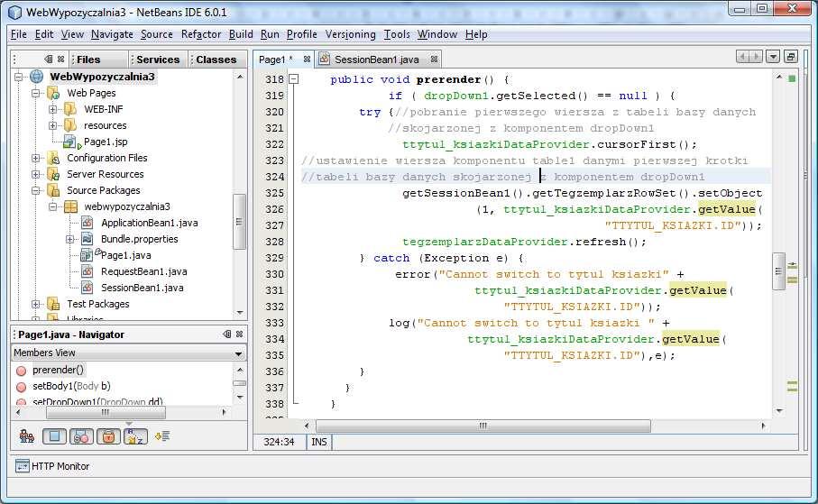Click the Bundle.properties file icon
Image resolution: width=818 pixels, height=504 pixels.
pos(87,239)
